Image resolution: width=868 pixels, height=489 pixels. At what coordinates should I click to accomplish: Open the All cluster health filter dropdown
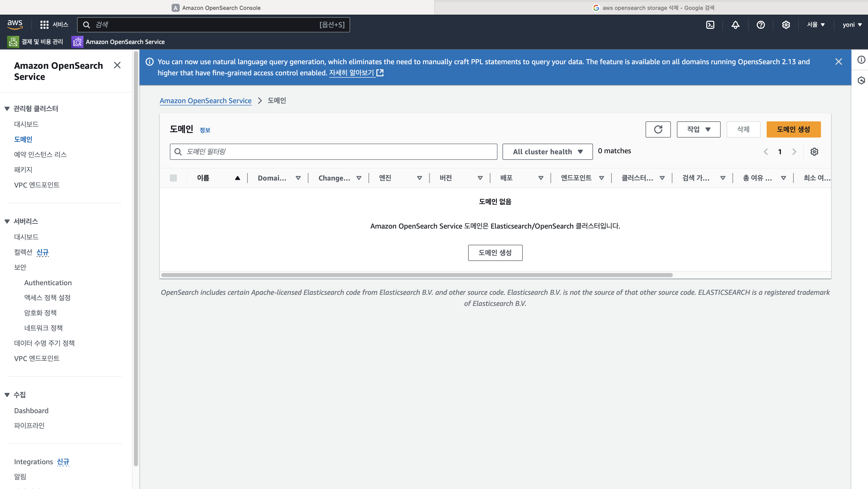coord(547,152)
